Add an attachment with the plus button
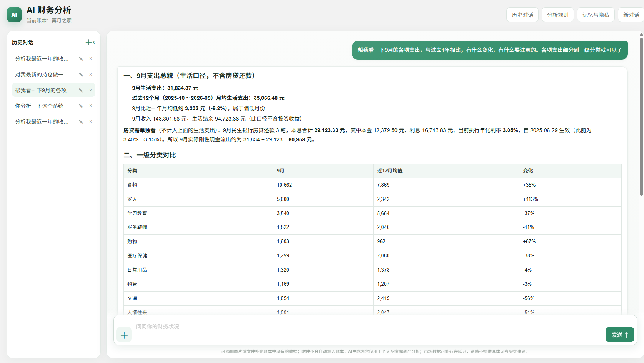644x363 pixels. [x=124, y=335]
